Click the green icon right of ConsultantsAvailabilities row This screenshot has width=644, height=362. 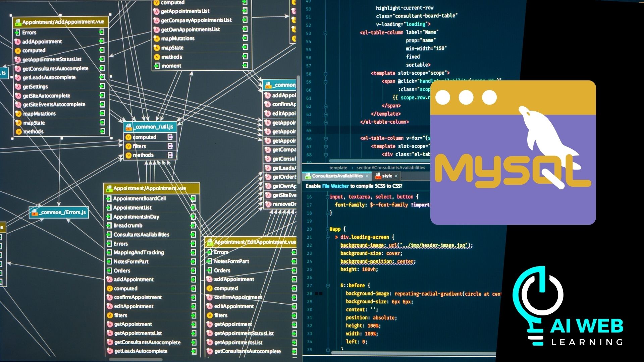tap(193, 235)
